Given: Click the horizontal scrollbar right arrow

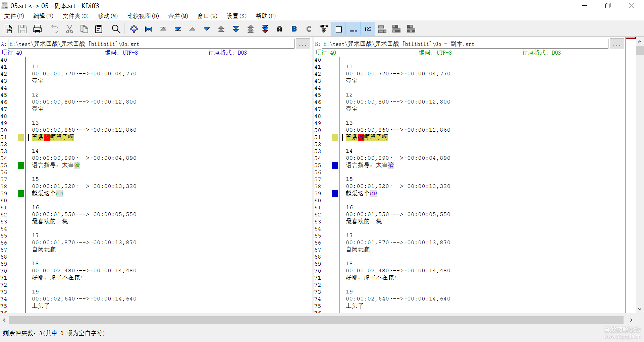Looking at the screenshot, I should click(631, 320).
